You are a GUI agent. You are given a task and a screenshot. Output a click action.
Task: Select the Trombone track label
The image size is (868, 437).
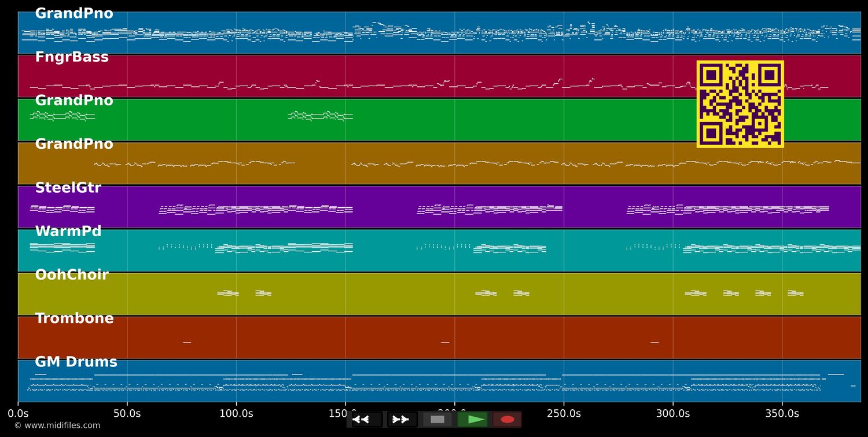74,318
